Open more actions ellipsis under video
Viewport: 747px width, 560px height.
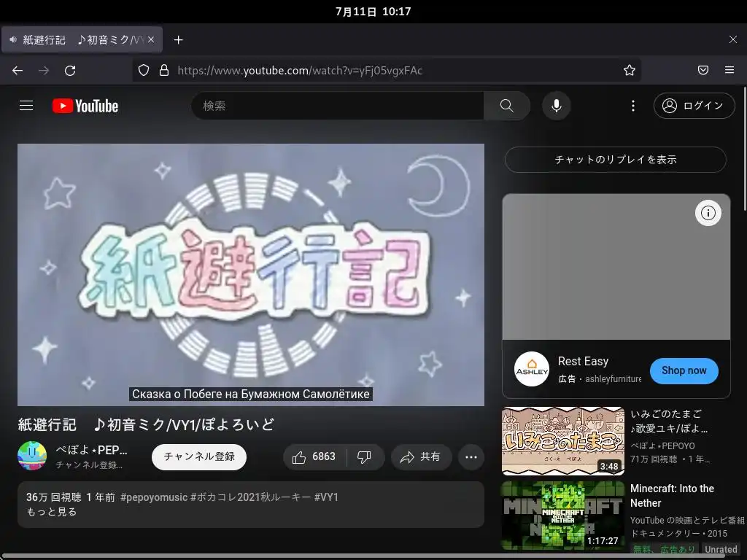[x=471, y=456]
